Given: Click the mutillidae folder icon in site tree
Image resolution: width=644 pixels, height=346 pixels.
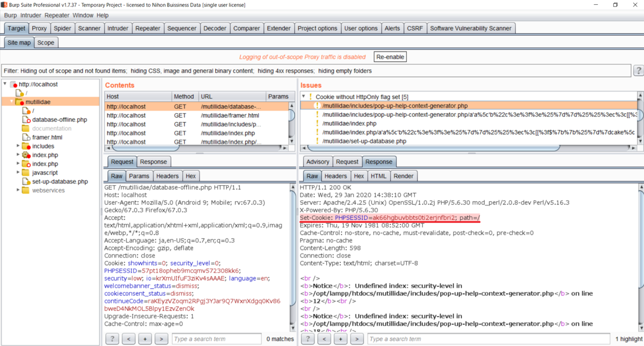Looking at the screenshot, I should click(19, 102).
